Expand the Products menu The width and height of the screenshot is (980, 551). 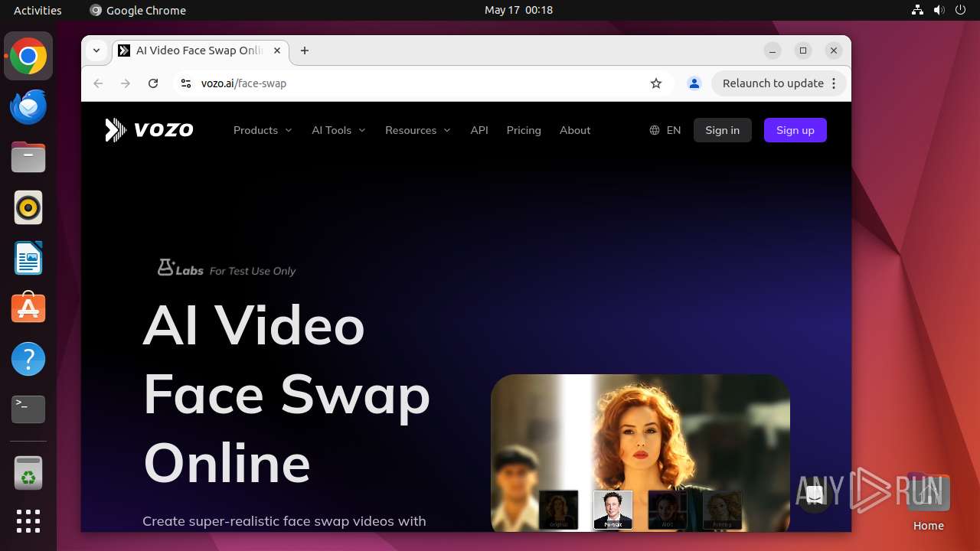coord(263,130)
